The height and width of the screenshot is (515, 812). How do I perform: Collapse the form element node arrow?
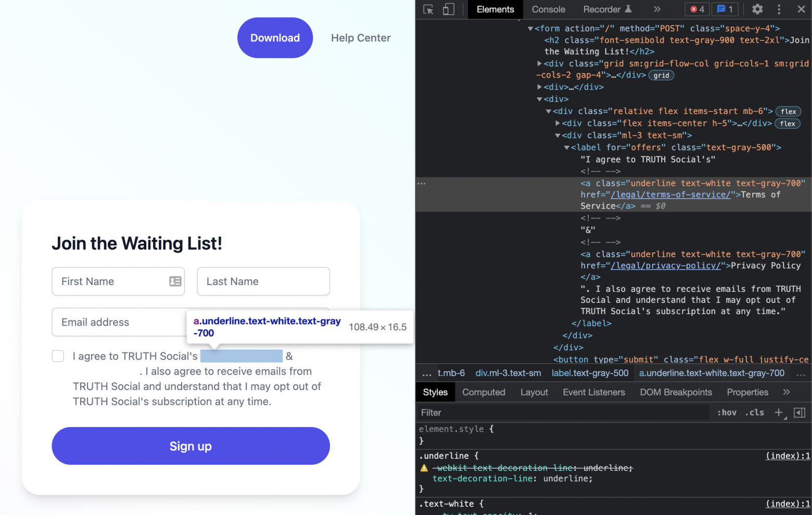[x=530, y=29]
